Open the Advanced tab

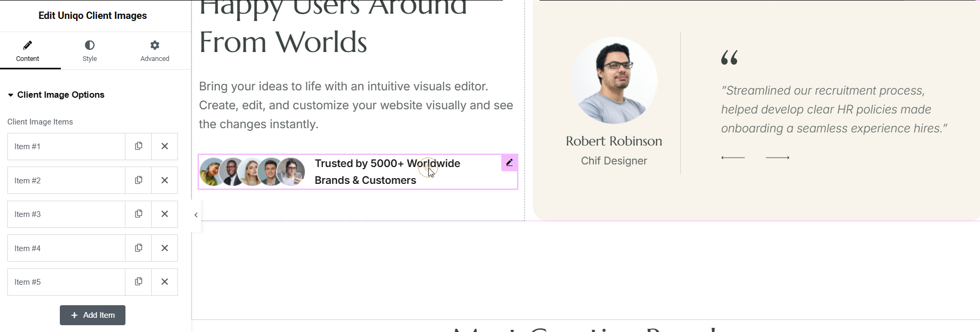pos(154,51)
